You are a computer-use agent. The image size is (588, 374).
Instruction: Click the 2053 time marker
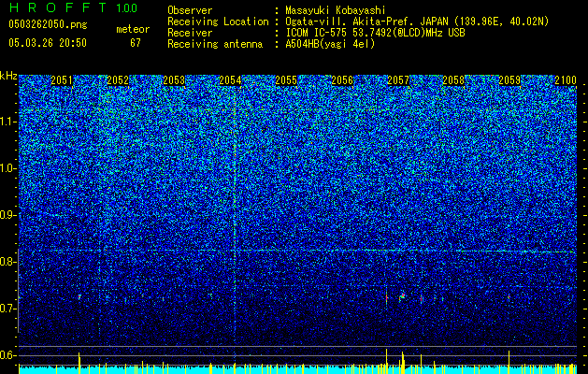coord(174,80)
